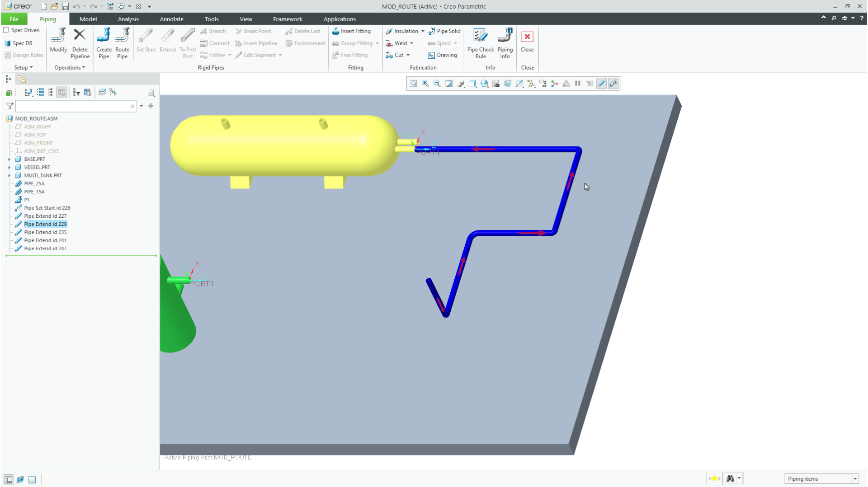Click the Save icon in quick access toolbar
This screenshot has height=487, width=868.
pyautogui.click(x=65, y=6)
